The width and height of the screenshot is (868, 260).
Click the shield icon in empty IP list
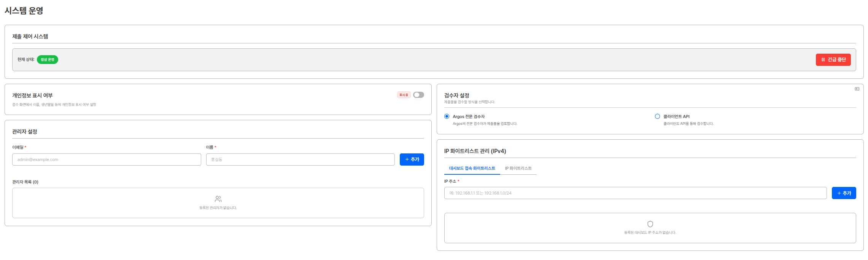(650, 224)
